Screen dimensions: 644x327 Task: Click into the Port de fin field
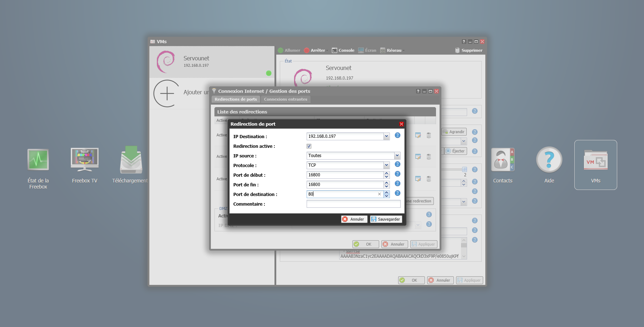[x=345, y=185]
